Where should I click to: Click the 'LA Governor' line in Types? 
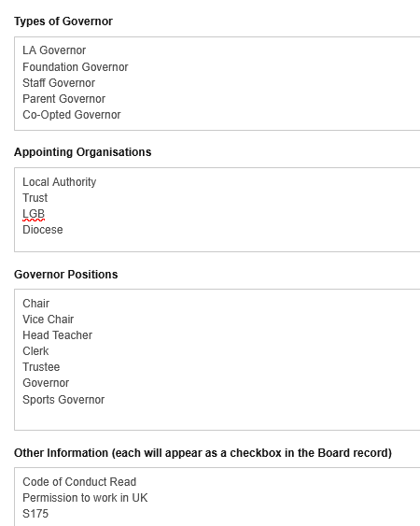pos(54,50)
